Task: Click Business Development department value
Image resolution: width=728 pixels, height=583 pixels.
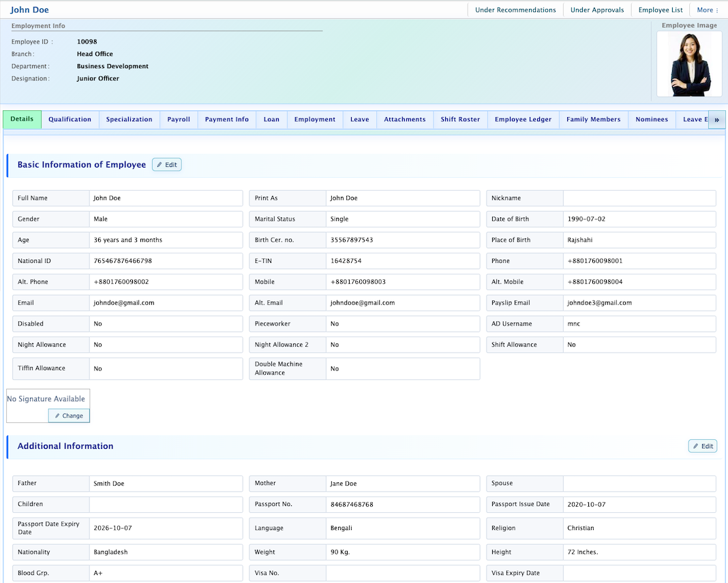Action: 112,66
